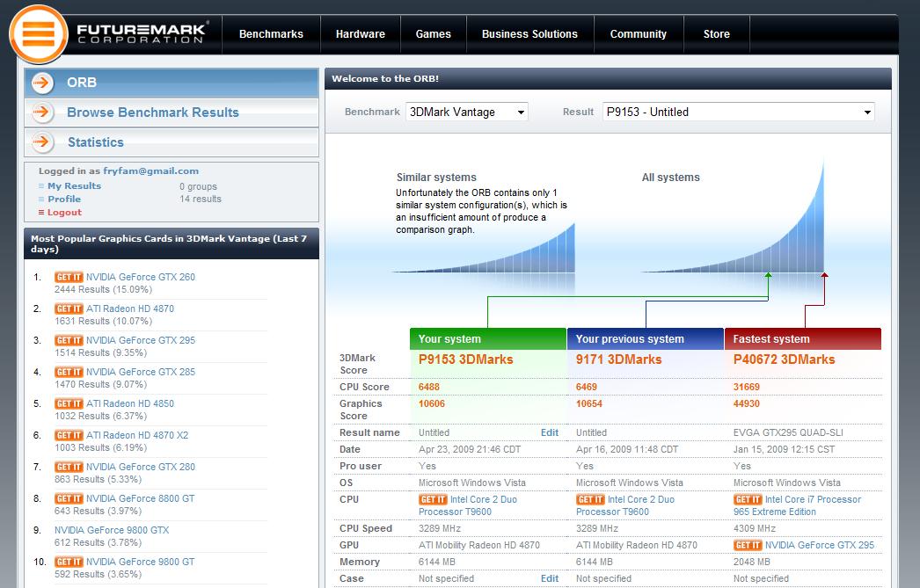Click the arrow icon beside Statistics

pyautogui.click(x=42, y=142)
